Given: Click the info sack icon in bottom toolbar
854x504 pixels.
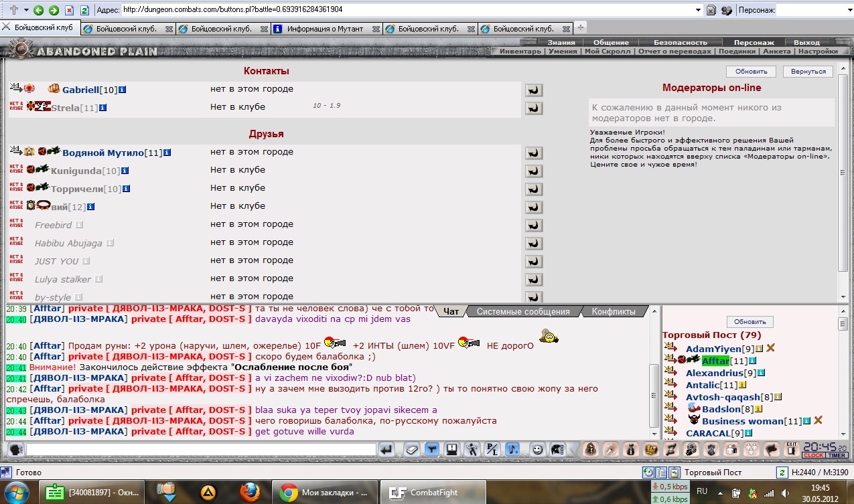Looking at the screenshot, I should pos(632,449).
